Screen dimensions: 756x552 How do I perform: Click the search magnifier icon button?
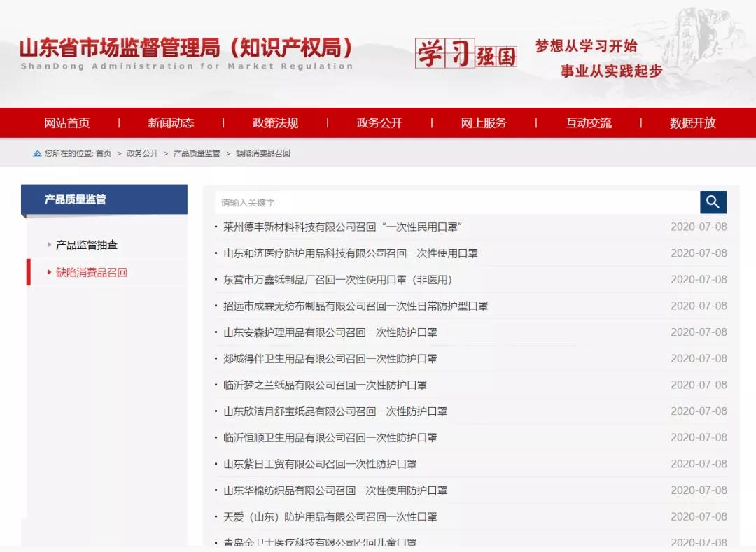pyautogui.click(x=713, y=202)
